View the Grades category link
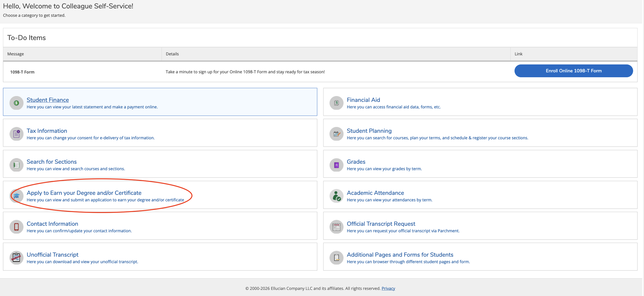The image size is (644, 296). [356, 162]
